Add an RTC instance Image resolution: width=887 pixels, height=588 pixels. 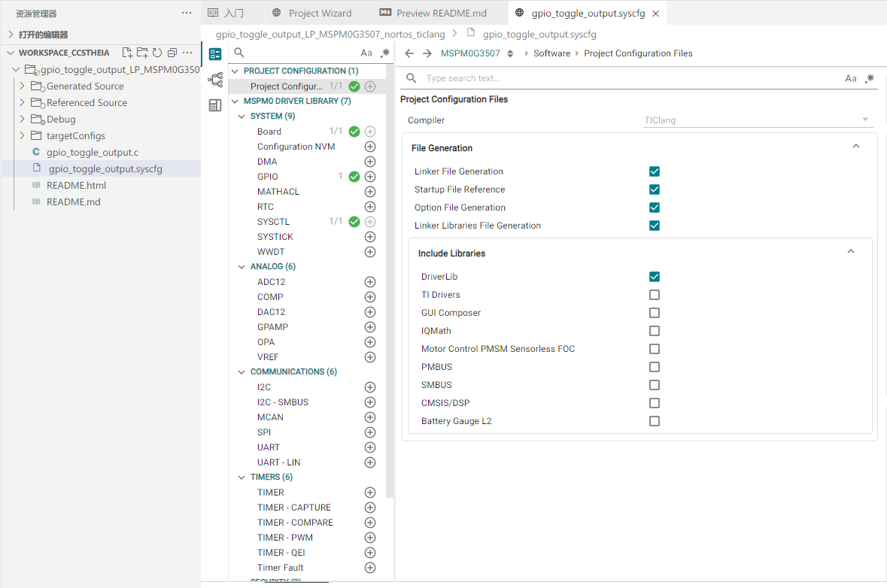coord(370,207)
